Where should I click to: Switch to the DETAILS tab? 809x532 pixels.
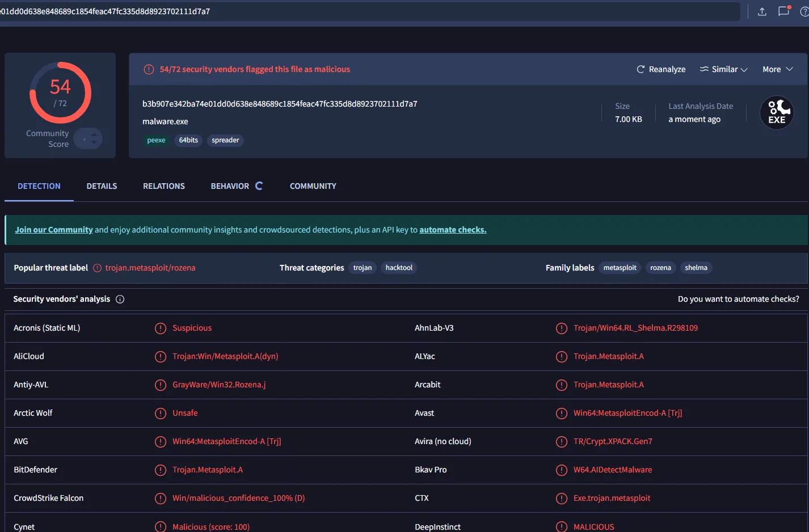pos(102,186)
